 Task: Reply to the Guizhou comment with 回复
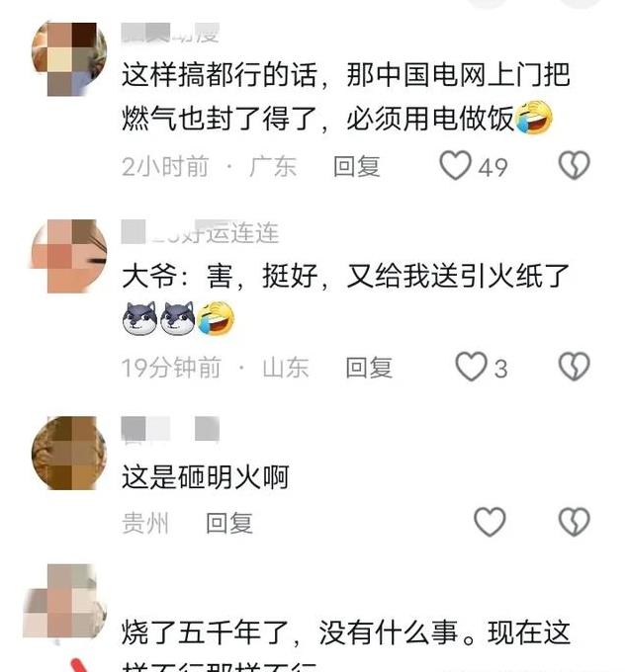click(229, 523)
